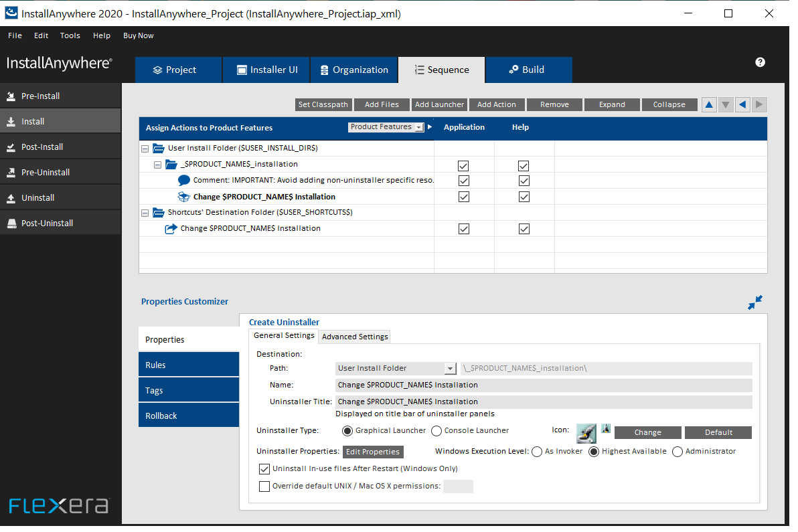
Task: Select the Console Launcher radio button
Action: (x=436, y=431)
